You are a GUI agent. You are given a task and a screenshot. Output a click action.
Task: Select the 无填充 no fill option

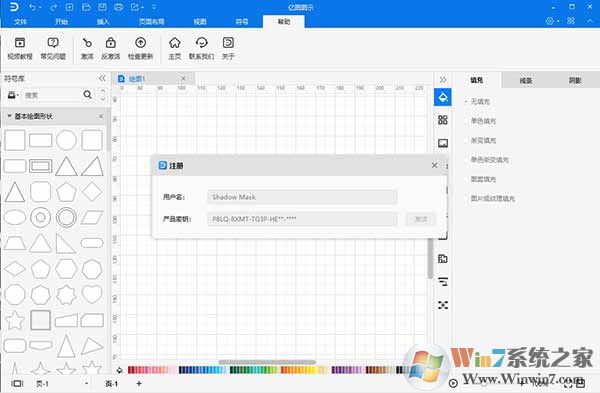pyautogui.click(x=480, y=101)
